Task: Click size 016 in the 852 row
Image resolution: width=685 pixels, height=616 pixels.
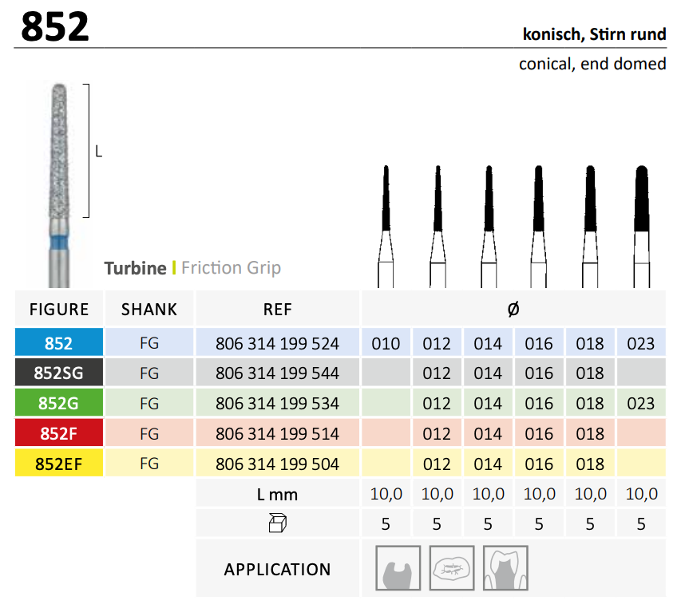Action: 539,343
